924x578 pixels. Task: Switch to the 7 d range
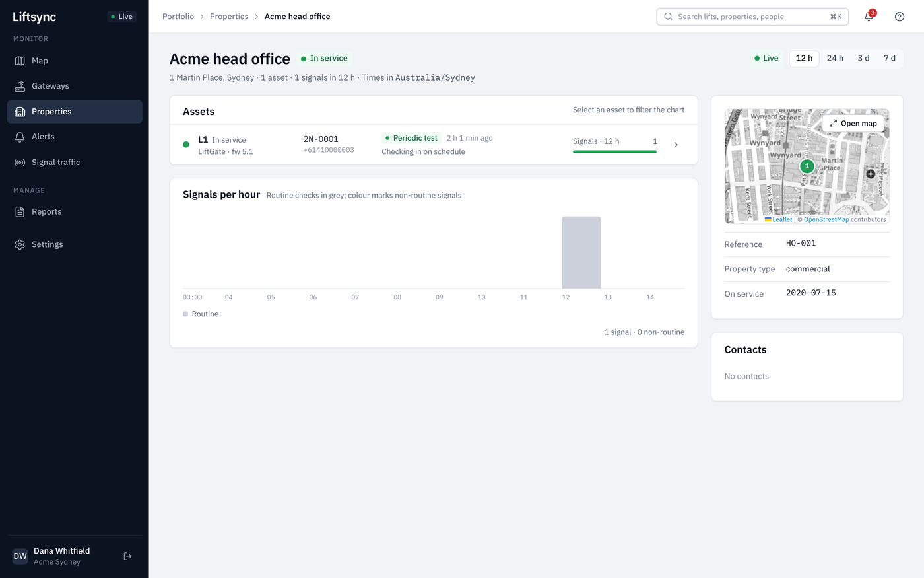tap(890, 58)
